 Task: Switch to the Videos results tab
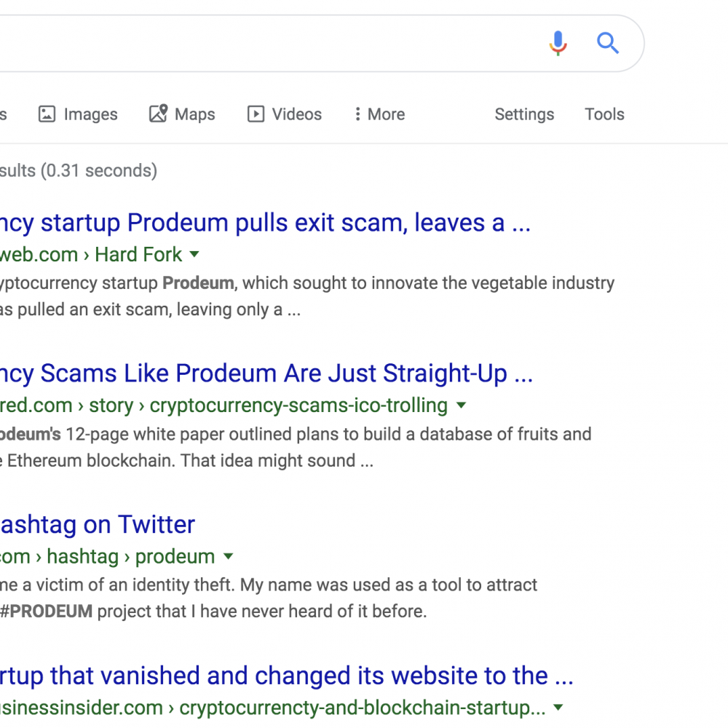coord(284,114)
